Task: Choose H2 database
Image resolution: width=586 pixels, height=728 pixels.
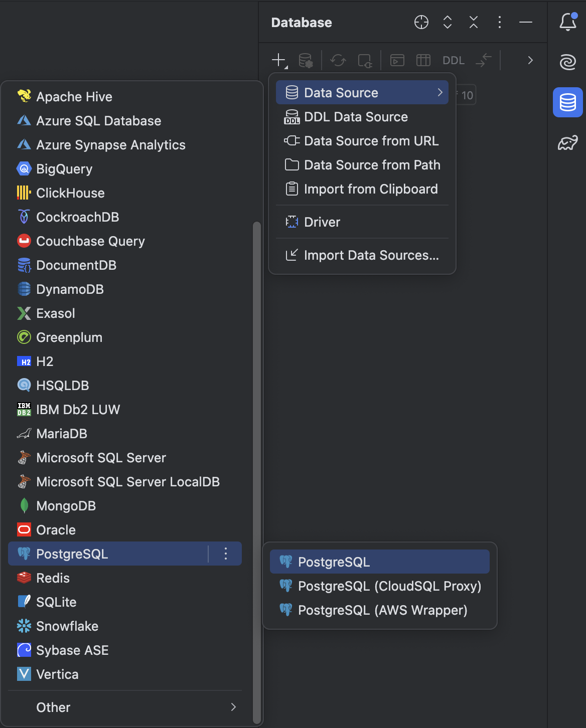Action: [x=125, y=361]
